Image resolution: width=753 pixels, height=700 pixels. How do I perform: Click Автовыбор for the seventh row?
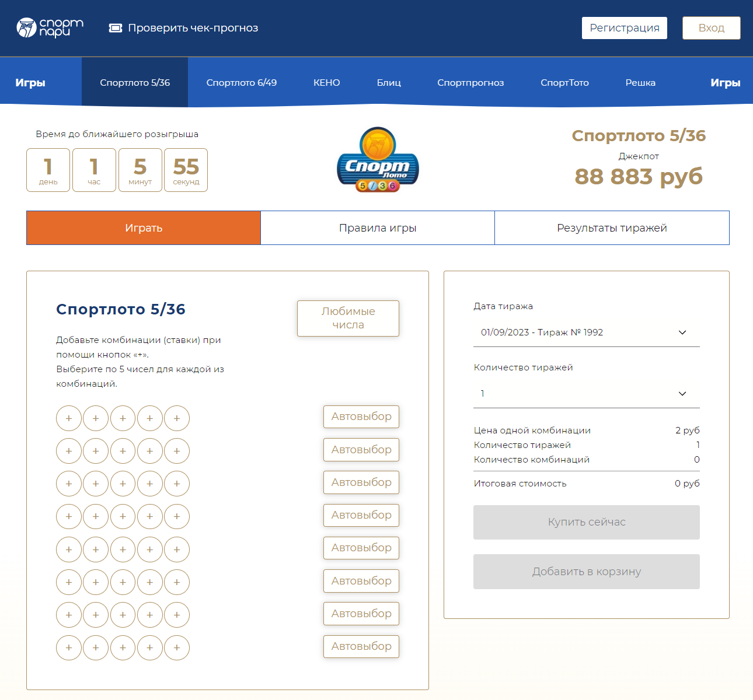click(x=361, y=614)
